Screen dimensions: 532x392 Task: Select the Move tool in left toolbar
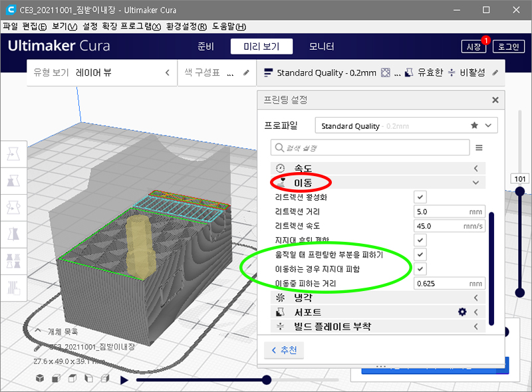tap(13, 154)
